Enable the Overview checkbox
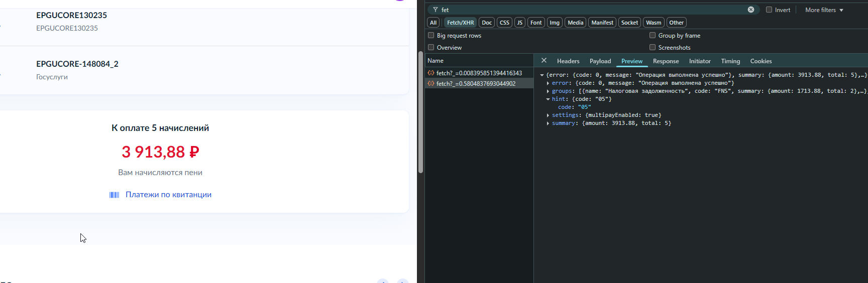 pyautogui.click(x=431, y=47)
